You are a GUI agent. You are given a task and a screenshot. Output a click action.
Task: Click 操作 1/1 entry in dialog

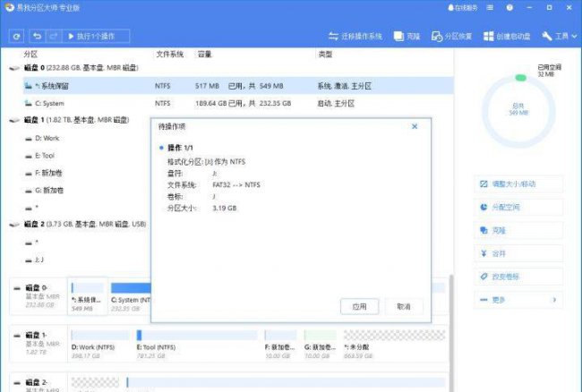180,148
